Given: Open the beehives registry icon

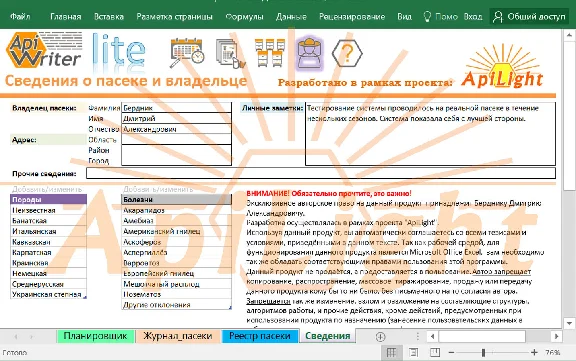Looking at the screenshot, I should pyautogui.click(x=270, y=53).
